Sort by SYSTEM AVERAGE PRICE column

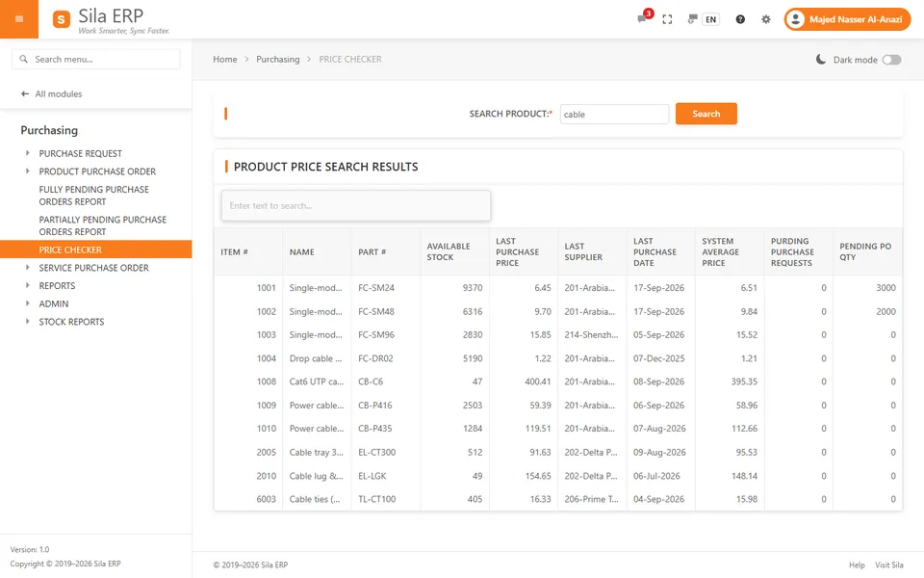pos(730,251)
